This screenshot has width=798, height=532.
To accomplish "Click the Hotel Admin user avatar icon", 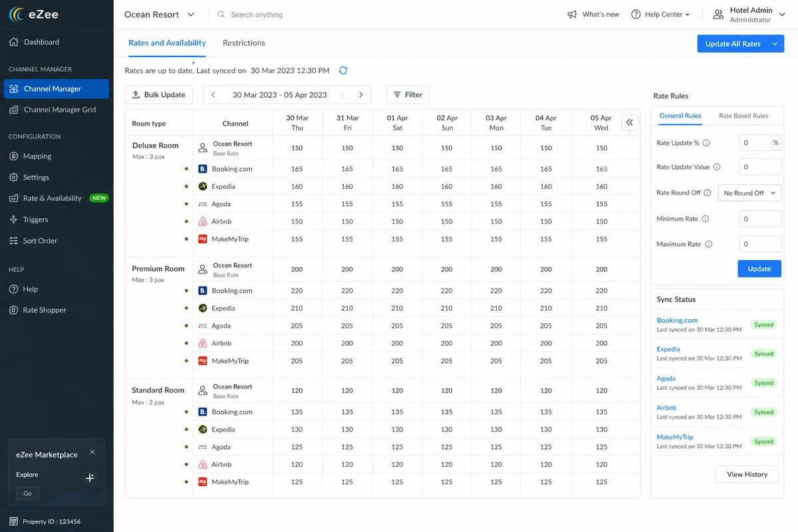I will (718, 15).
